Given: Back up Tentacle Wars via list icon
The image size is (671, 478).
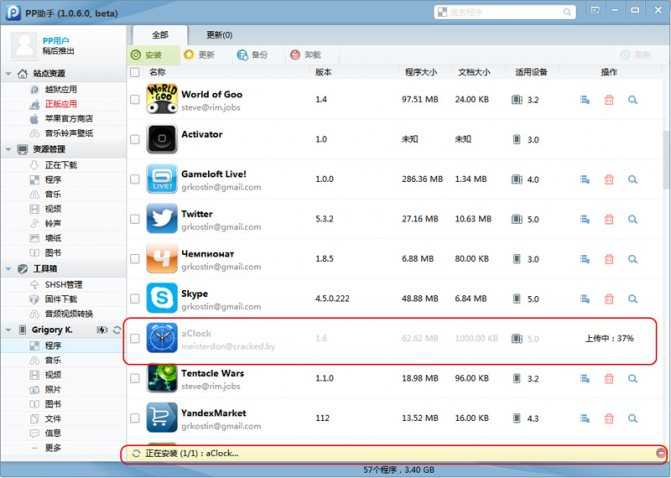Looking at the screenshot, I should coord(585,378).
